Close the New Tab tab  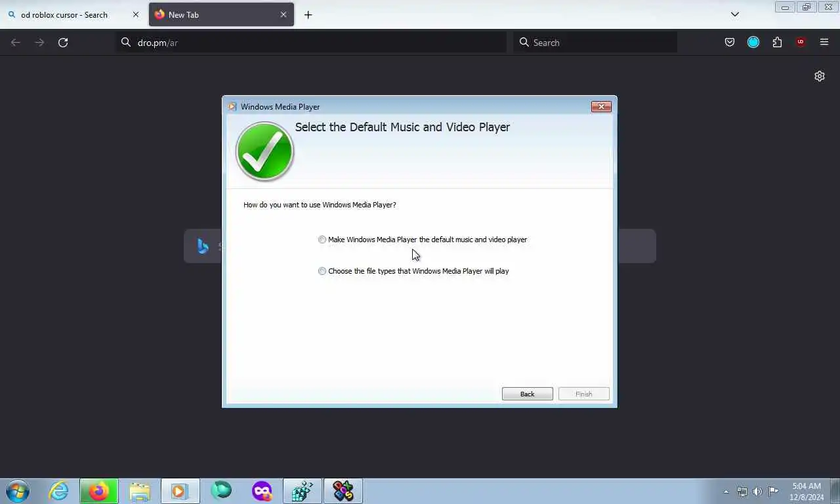[x=283, y=14]
